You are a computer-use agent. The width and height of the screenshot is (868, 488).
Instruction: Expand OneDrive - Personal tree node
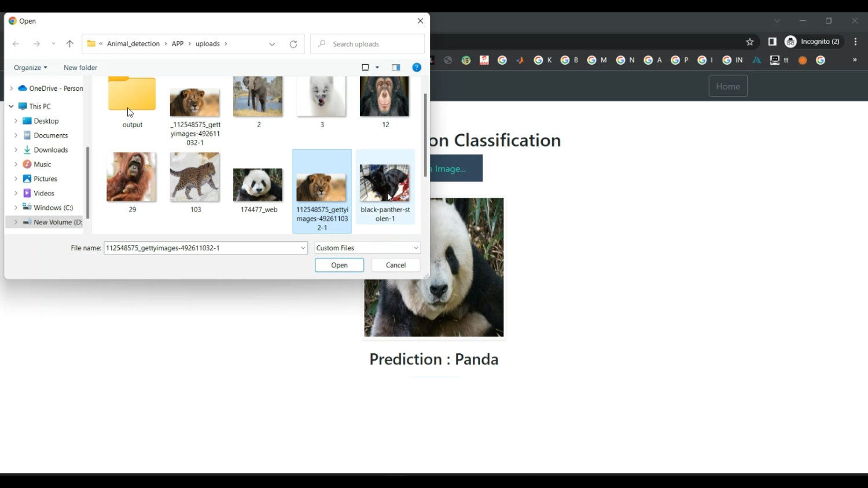(x=11, y=88)
